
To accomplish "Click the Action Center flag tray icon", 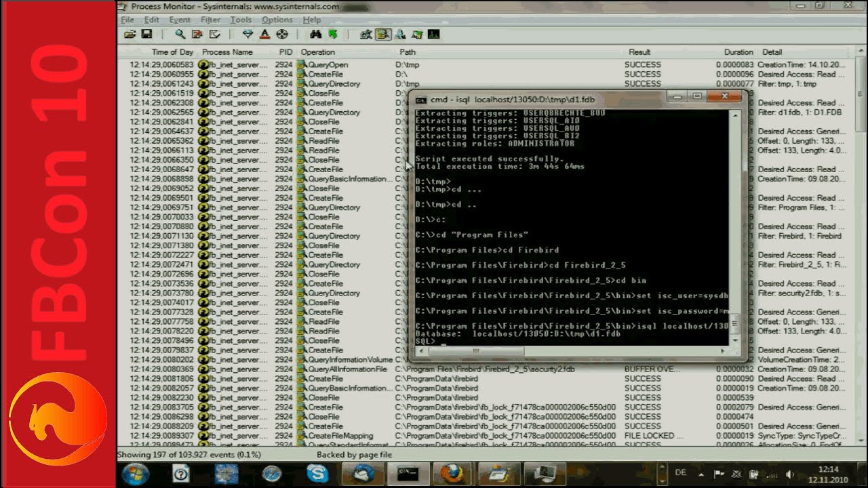I will 720,474.
